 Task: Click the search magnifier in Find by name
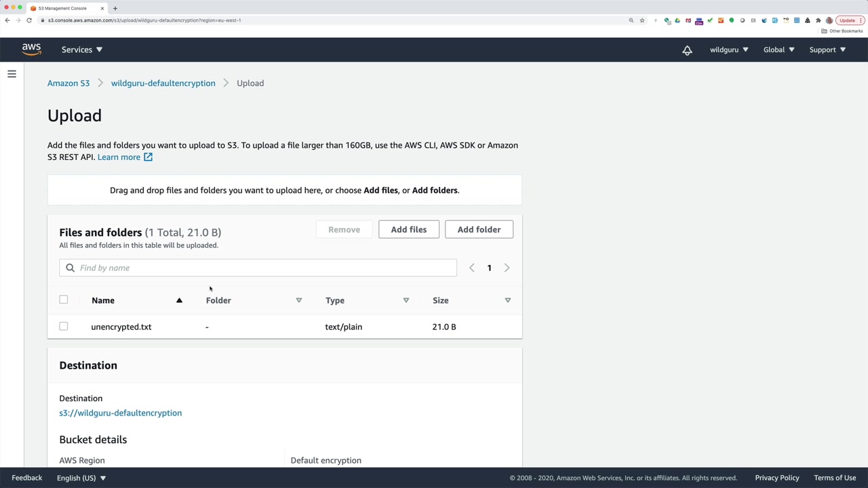70,268
